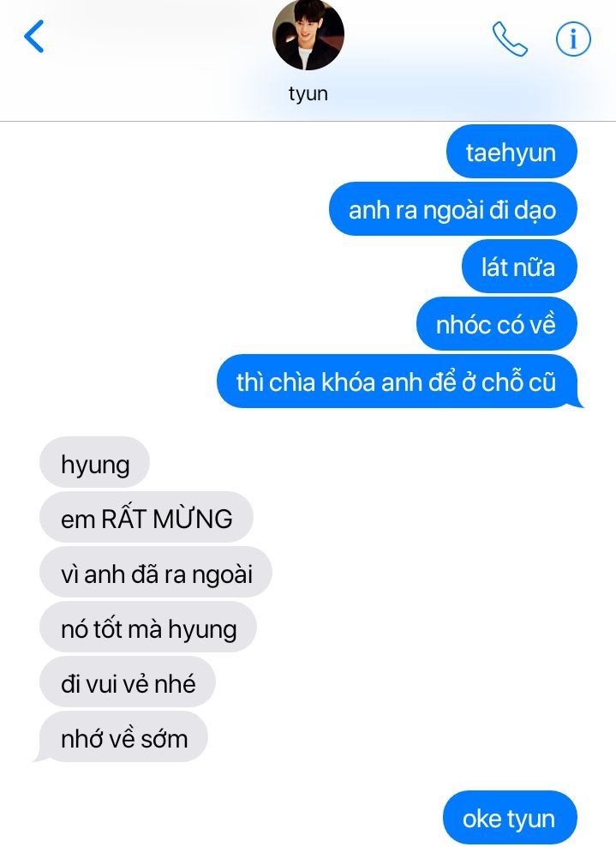The image size is (616, 847).
Task: Select the received 'hyung' message
Action: tap(94, 462)
